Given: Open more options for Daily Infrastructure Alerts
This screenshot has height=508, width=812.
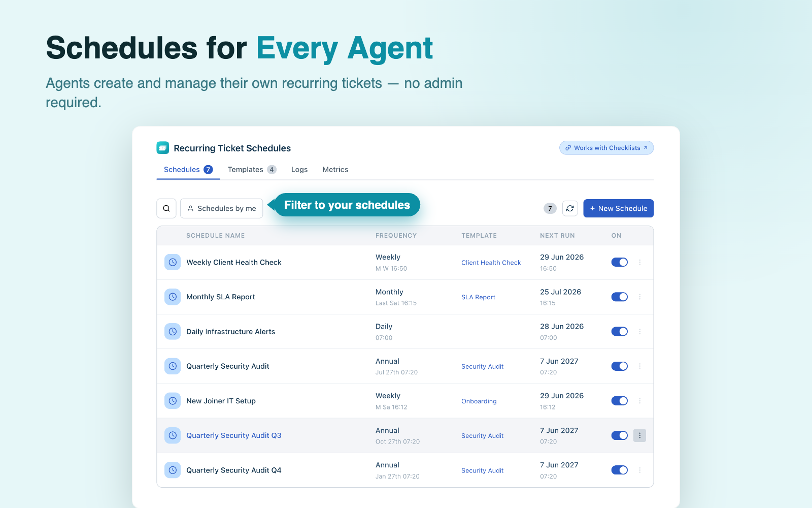Looking at the screenshot, I should click(x=639, y=331).
